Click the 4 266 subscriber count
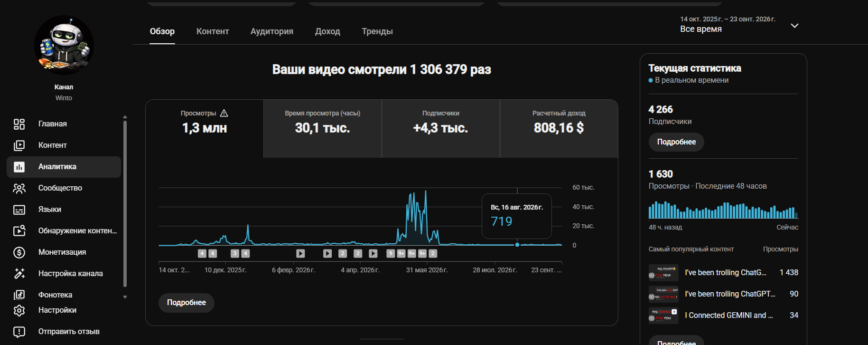868x345 pixels. tap(661, 109)
